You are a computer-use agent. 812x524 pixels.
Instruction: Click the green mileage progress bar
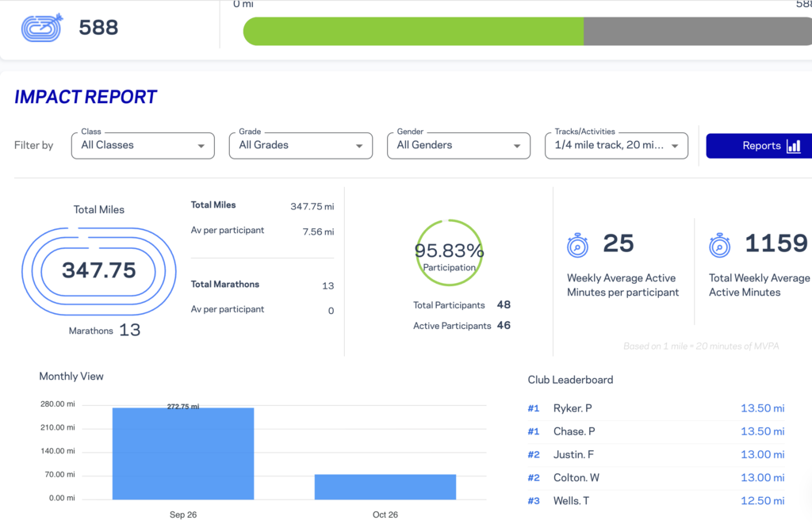pos(413,31)
